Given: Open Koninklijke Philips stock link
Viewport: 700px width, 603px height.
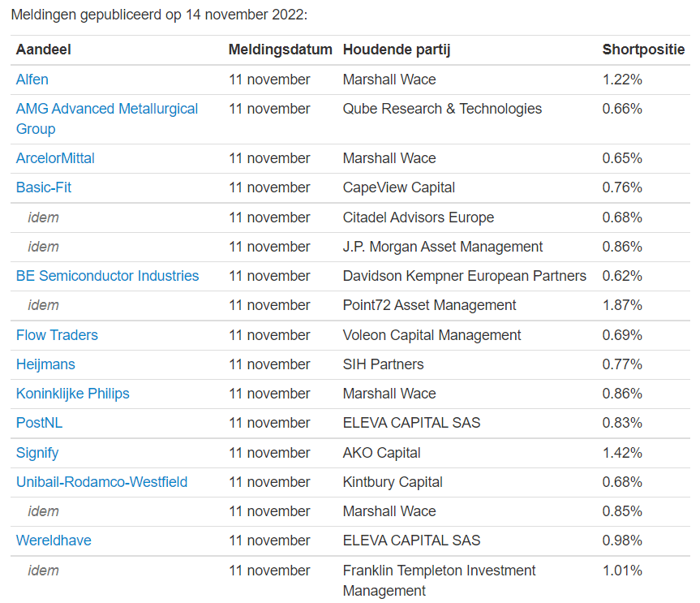Looking at the screenshot, I should (73, 394).
